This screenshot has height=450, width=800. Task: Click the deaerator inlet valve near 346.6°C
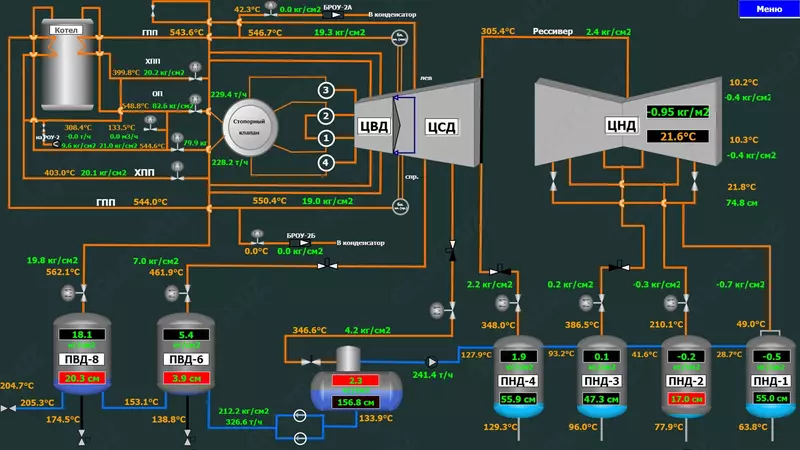point(311,362)
